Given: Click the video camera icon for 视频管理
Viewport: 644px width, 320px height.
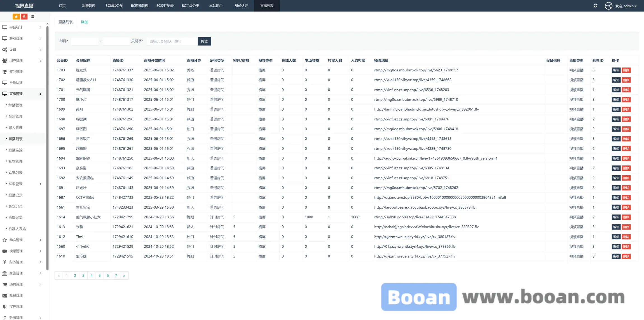Looking at the screenshot, I should point(5,251).
